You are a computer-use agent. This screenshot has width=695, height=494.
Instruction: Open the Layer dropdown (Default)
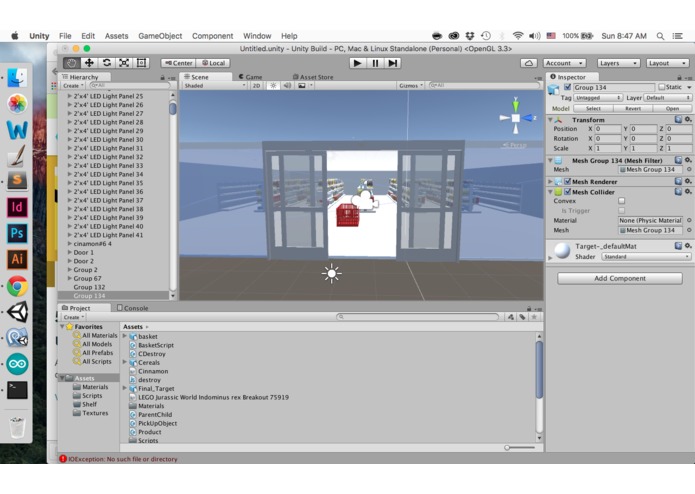(x=667, y=97)
